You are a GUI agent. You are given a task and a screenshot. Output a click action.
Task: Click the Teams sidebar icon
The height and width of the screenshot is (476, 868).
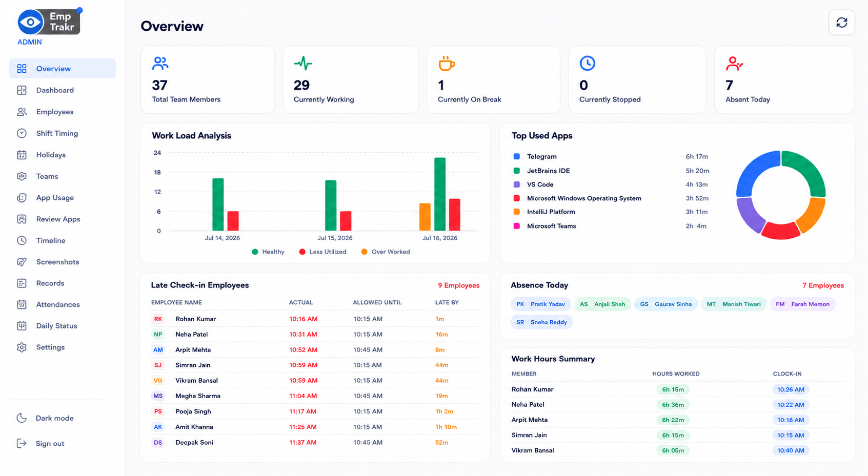pos(22,176)
